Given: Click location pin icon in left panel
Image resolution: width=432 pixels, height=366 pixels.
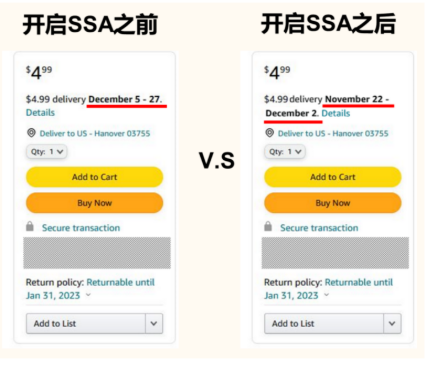Looking at the screenshot, I should tap(31, 133).
